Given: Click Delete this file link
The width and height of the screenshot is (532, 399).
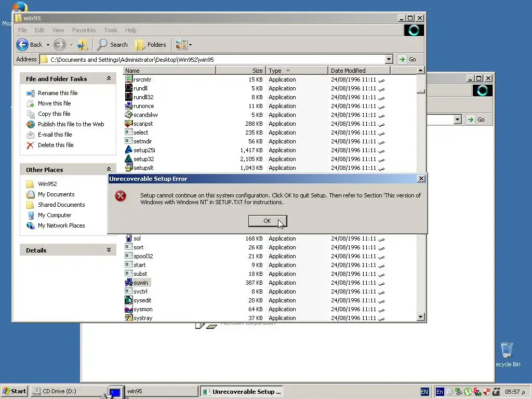Looking at the screenshot, I should click(56, 145).
